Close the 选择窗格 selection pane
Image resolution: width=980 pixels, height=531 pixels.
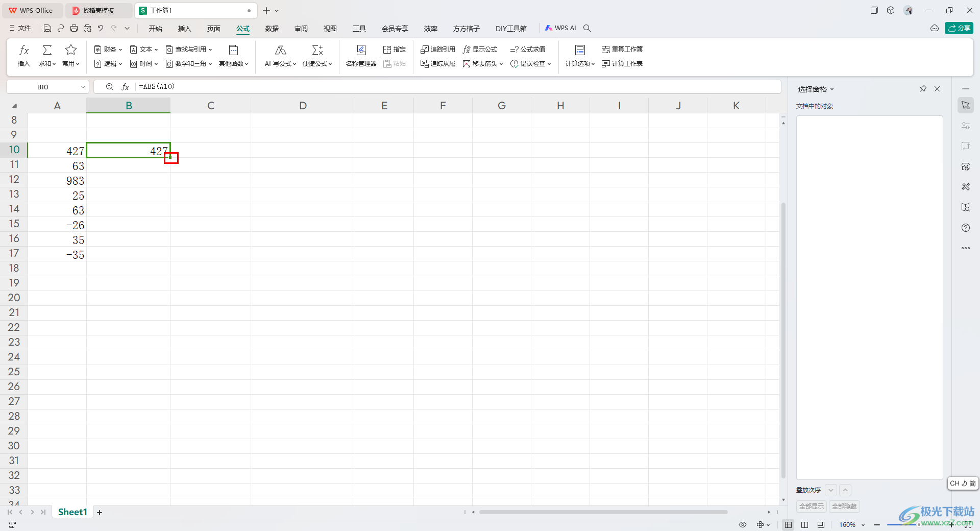point(937,89)
